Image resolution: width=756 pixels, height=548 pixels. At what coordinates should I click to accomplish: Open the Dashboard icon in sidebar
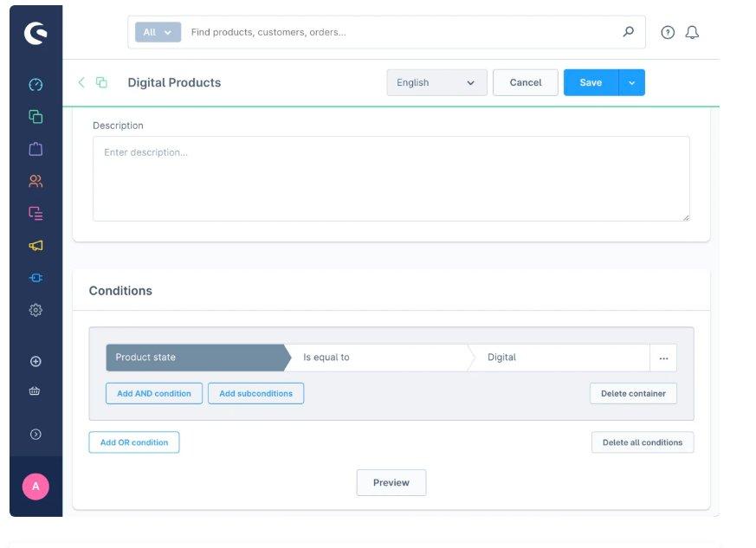(x=36, y=85)
